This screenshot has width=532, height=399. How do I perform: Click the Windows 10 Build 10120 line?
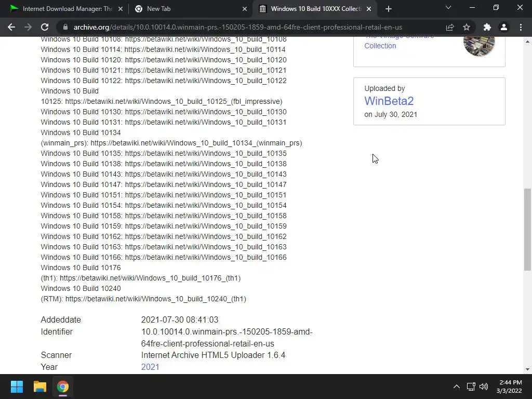(164, 60)
